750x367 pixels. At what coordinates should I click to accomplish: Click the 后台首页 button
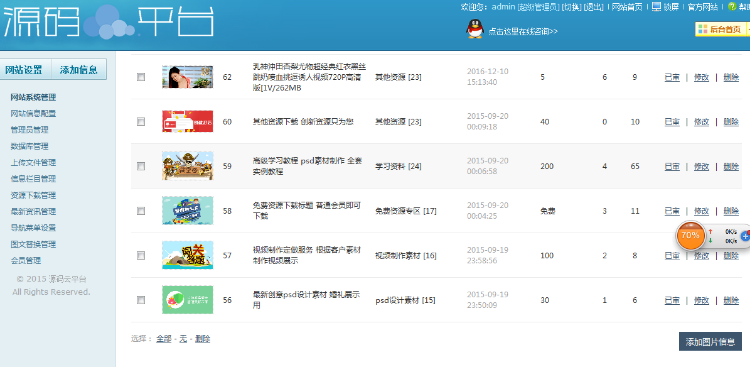coord(722,29)
